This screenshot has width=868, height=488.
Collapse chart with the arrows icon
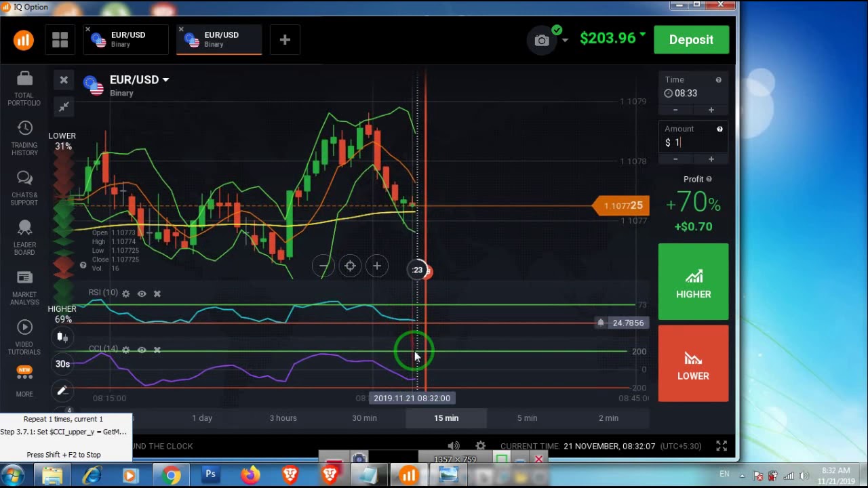pos(64,106)
